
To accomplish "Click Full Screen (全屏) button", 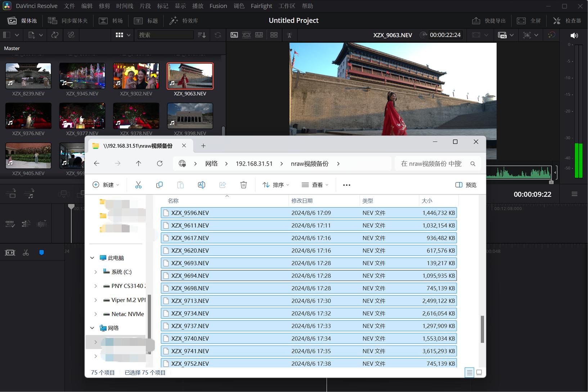I will click(x=529, y=21).
